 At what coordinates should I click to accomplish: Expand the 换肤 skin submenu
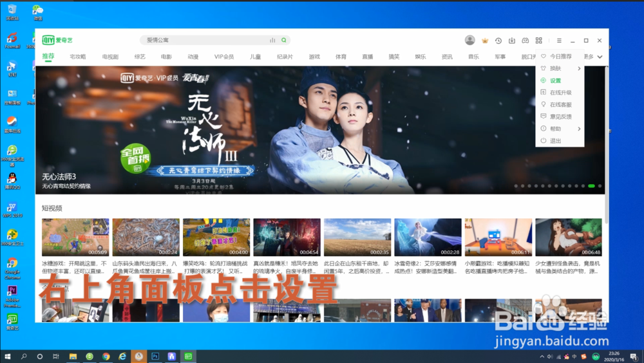560,68
